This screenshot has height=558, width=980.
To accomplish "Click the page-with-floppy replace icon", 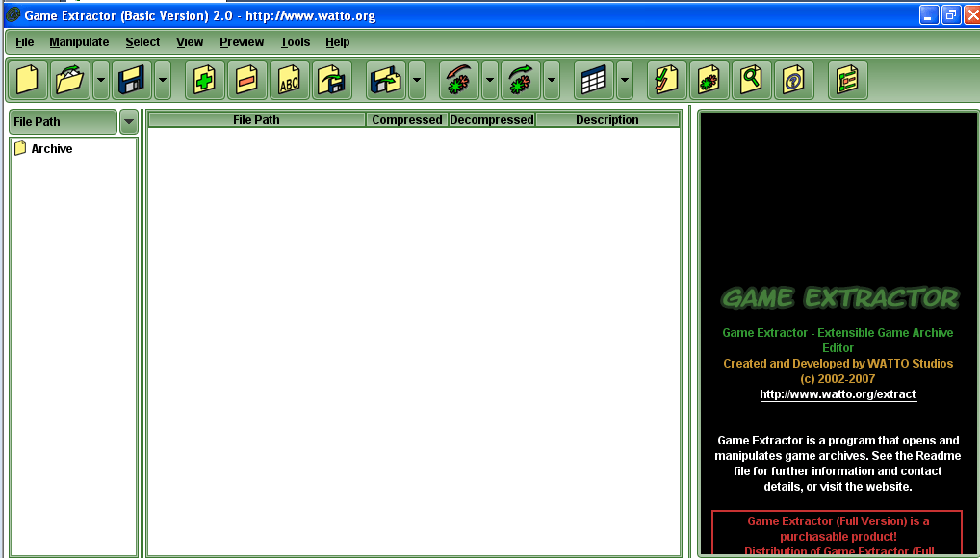I will (x=332, y=80).
